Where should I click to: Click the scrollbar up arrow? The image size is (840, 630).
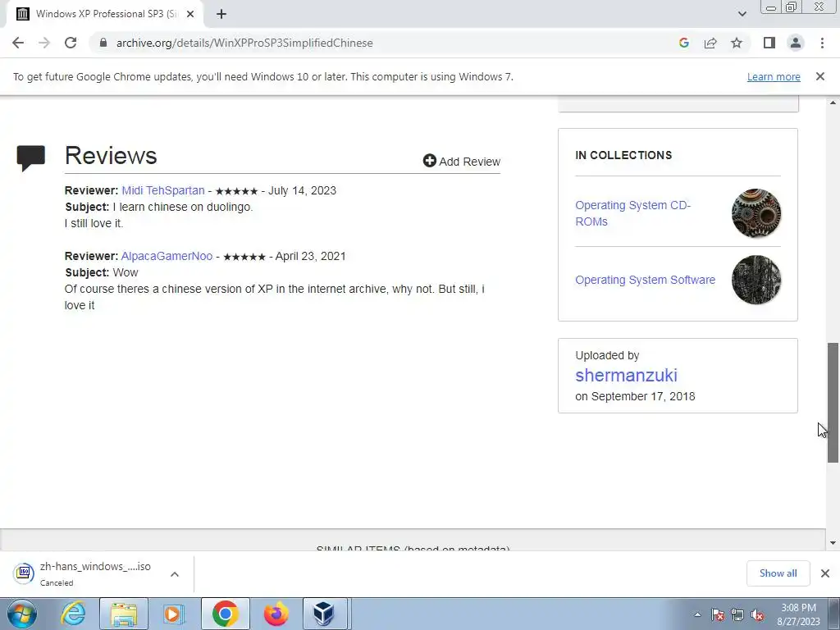pos(833,103)
